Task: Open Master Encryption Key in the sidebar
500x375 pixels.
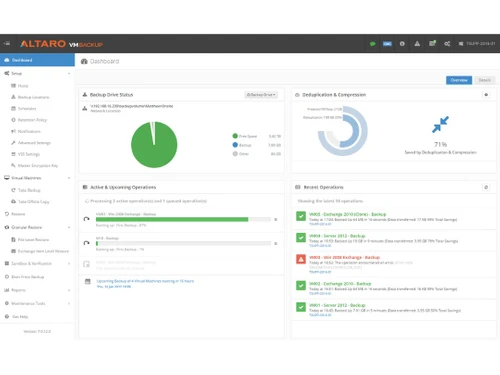Action: pyautogui.click(x=38, y=165)
